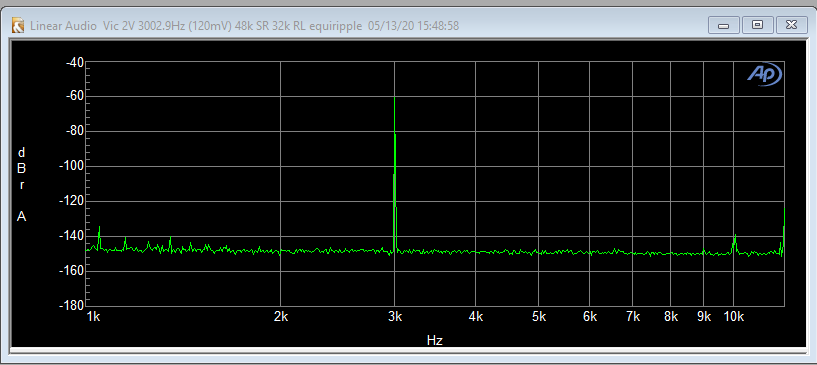Select the -80 label on the vertical axis
This screenshot has width=817, height=365.
[x=75, y=131]
